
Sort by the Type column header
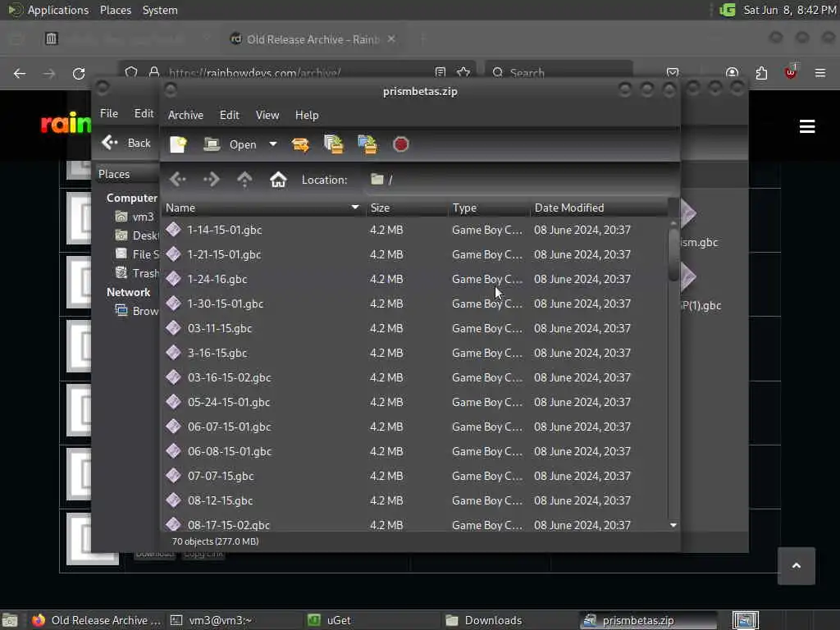click(489, 208)
